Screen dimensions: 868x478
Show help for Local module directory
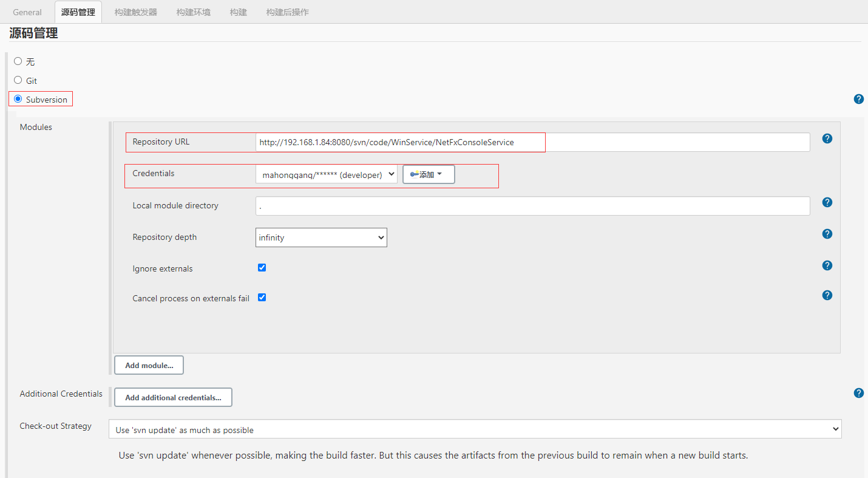click(827, 202)
